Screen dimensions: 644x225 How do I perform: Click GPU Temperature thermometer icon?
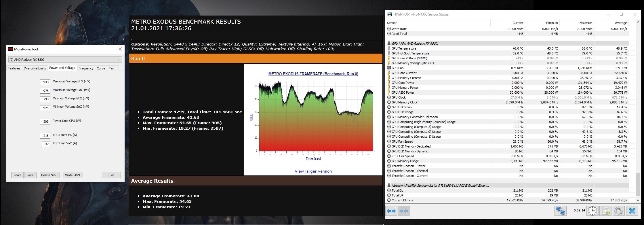(x=389, y=48)
